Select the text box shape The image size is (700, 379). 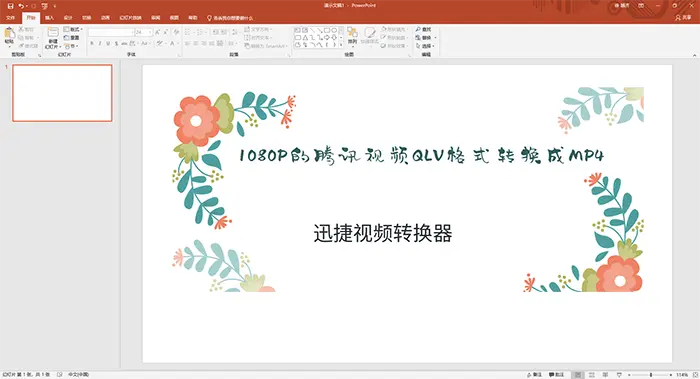click(297, 30)
